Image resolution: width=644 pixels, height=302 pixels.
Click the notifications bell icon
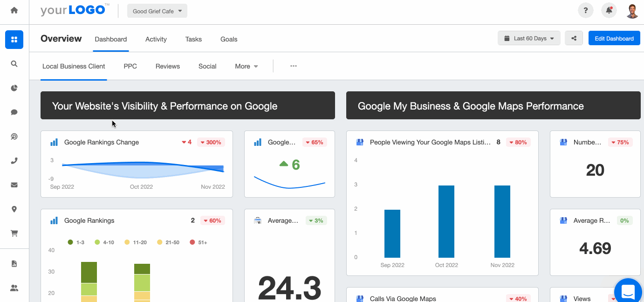point(609,10)
